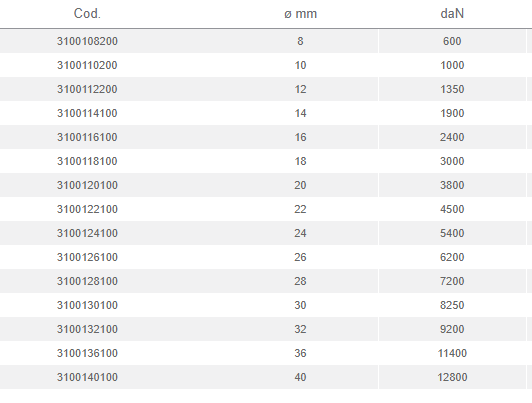Select product code 3100110200

pyautogui.click(x=87, y=65)
